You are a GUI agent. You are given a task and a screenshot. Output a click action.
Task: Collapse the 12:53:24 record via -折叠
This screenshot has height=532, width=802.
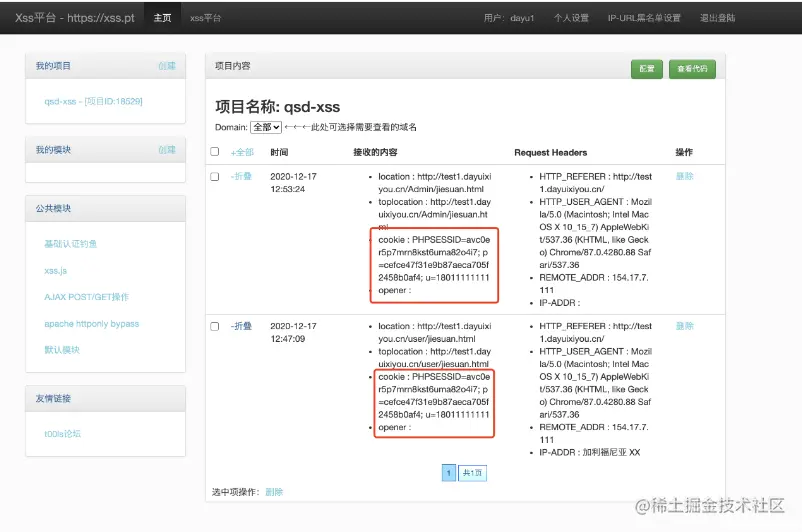coord(241,176)
